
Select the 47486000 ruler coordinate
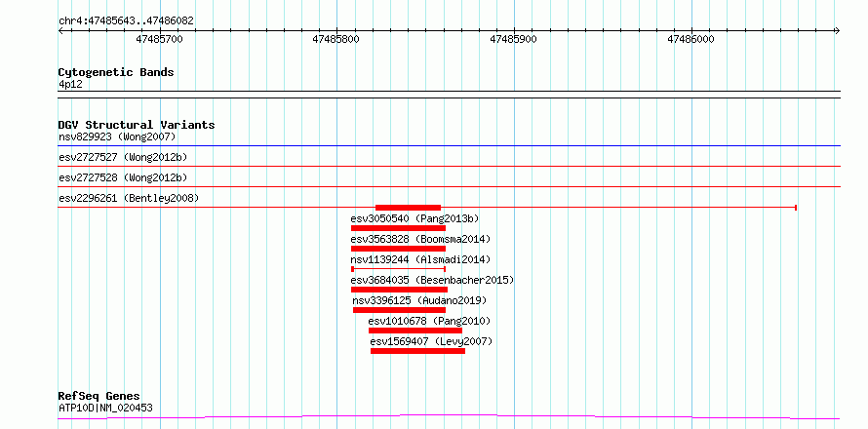click(x=690, y=40)
